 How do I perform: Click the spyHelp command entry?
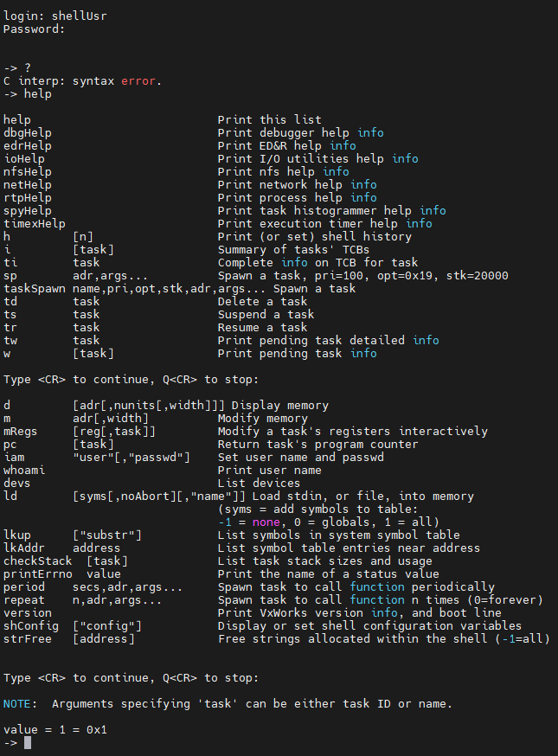[x=28, y=211]
